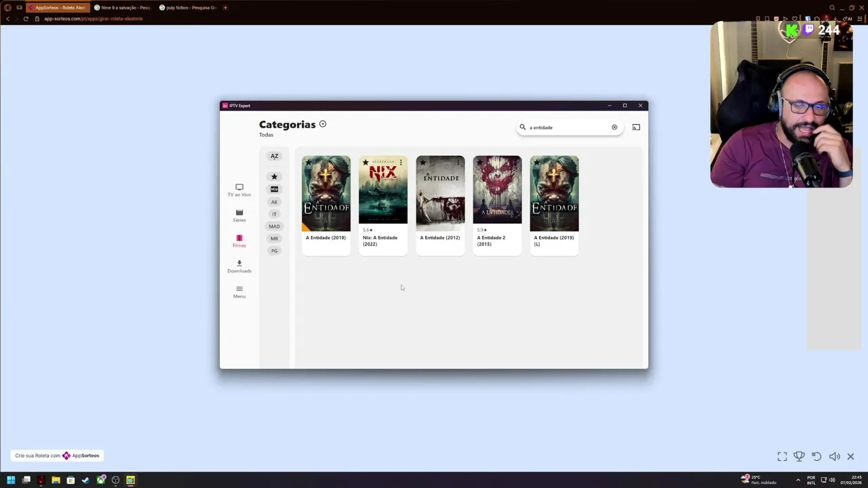Favorite A Entidade 2 (2015) with its star

479,163
